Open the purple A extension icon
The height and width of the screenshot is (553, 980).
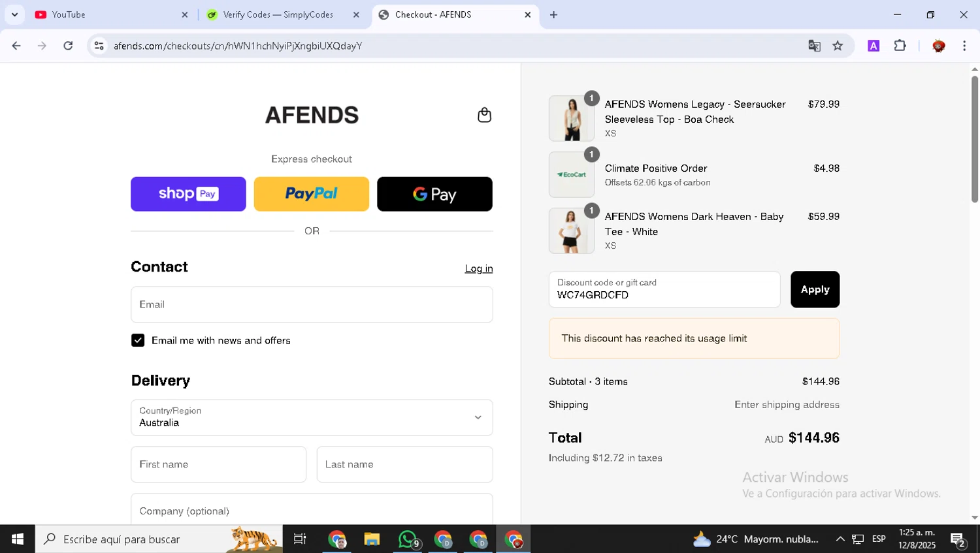click(874, 46)
